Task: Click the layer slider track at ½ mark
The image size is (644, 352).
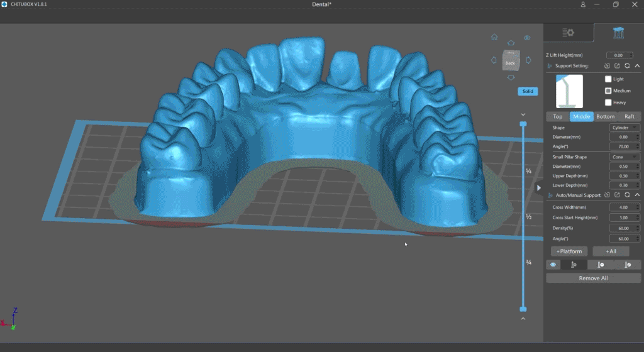Action: (x=523, y=217)
